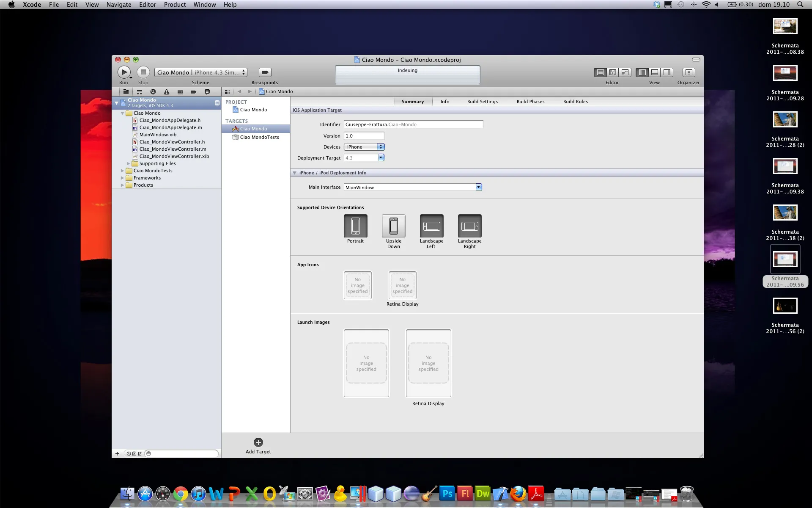Enable the Upside Down orientation
Viewport: 812px width, 508px height.
tap(393, 226)
